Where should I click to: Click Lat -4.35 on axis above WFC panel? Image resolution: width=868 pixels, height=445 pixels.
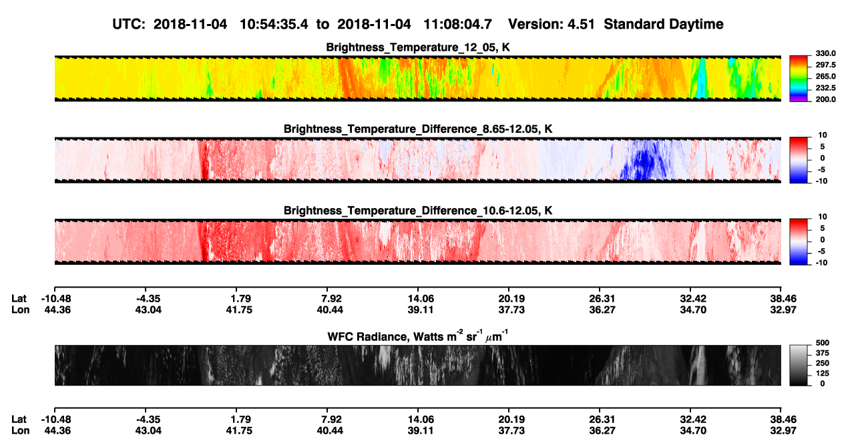[148, 298]
